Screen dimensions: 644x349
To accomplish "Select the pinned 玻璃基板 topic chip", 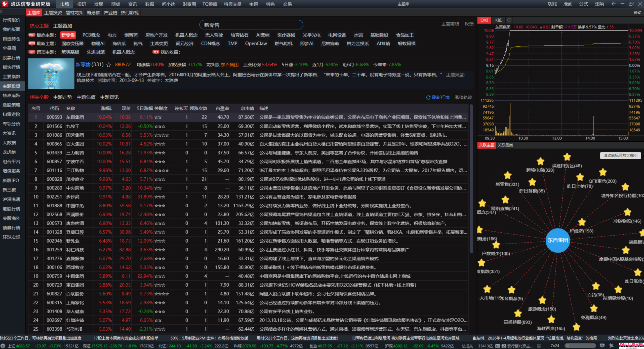I will tap(70, 52).
